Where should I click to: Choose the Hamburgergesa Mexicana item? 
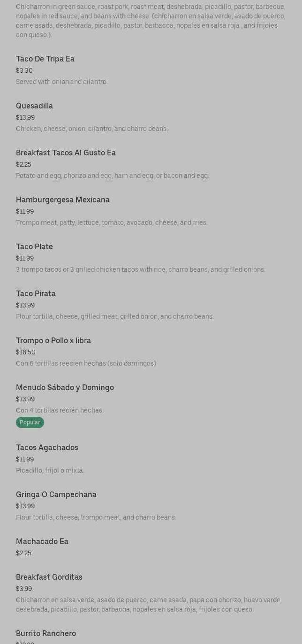(63, 199)
